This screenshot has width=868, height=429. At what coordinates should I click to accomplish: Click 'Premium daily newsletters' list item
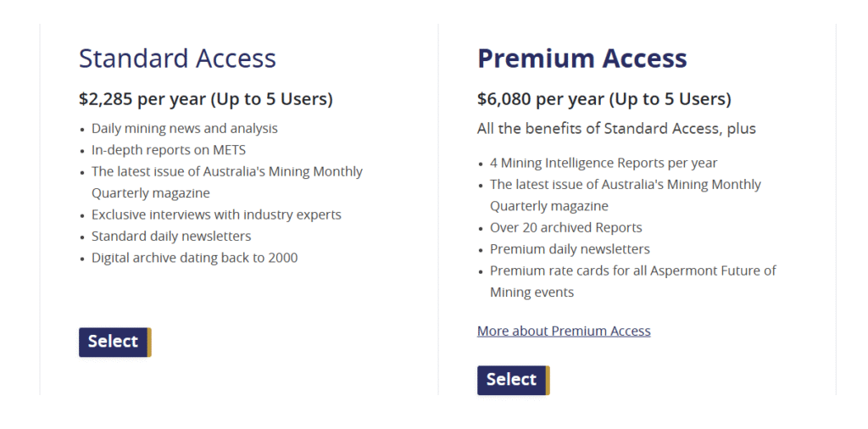click(570, 249)
